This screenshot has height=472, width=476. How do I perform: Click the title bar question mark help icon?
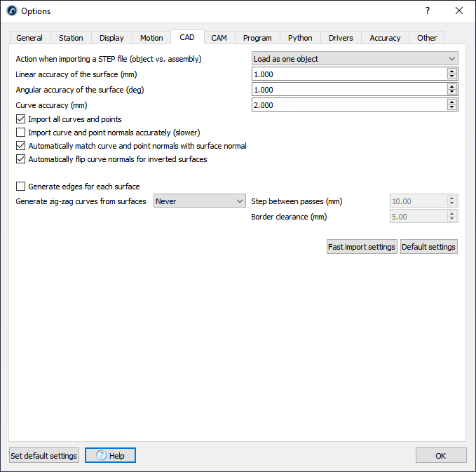[x=428, y=11]
